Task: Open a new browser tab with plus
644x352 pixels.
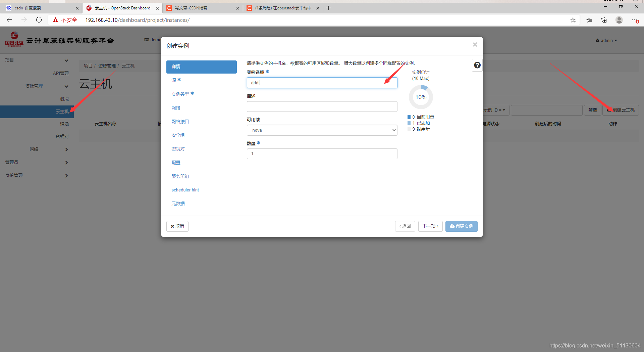Action: click(x=328, y=8)
